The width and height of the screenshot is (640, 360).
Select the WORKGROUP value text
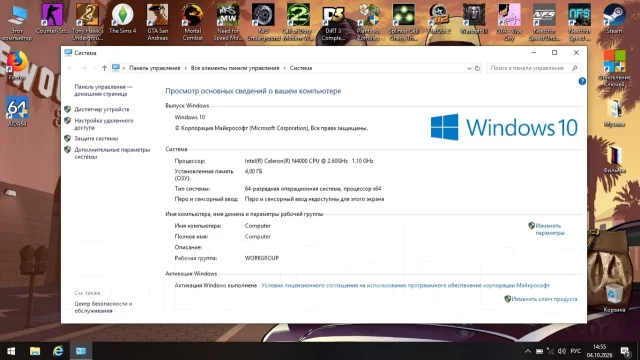262,258
